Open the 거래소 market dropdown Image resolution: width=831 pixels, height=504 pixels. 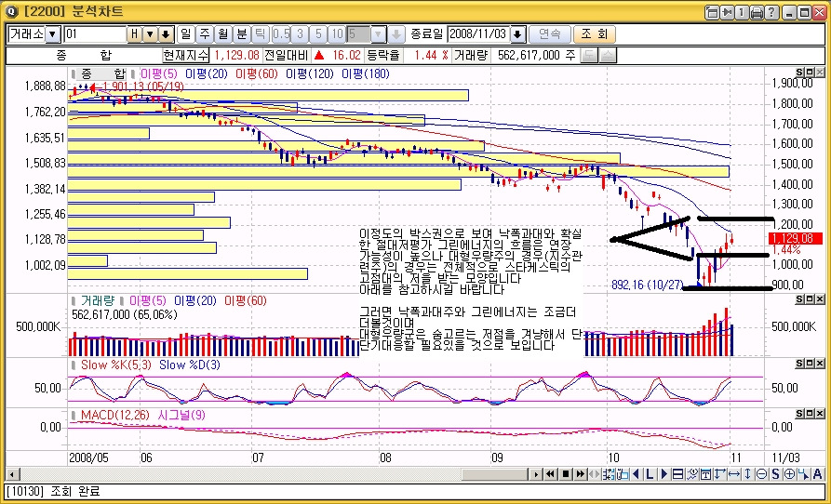click(53, 34)
